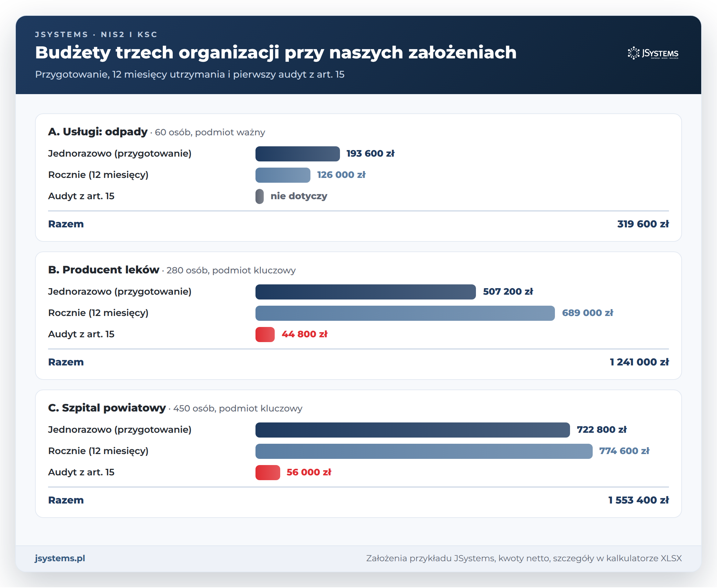This screenshot has height=588, width=717.
Task: Select the value '722 800 zł'
Action: point(602,430)
